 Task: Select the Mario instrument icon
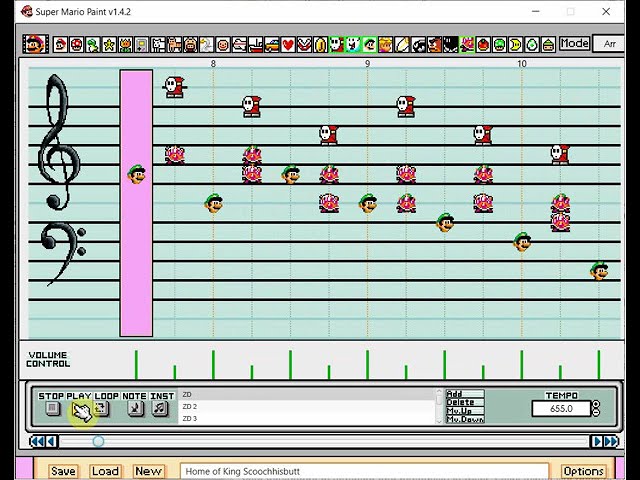click(x=60, y=44)
